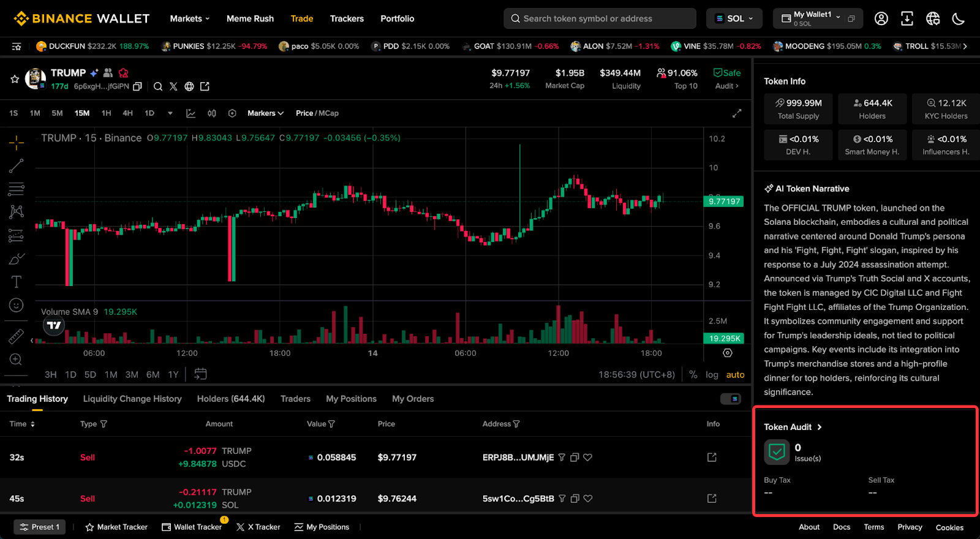This screenshot has height=539, width=980.
Task: Switch Price / MCap chart display
Action: point(317,113)
